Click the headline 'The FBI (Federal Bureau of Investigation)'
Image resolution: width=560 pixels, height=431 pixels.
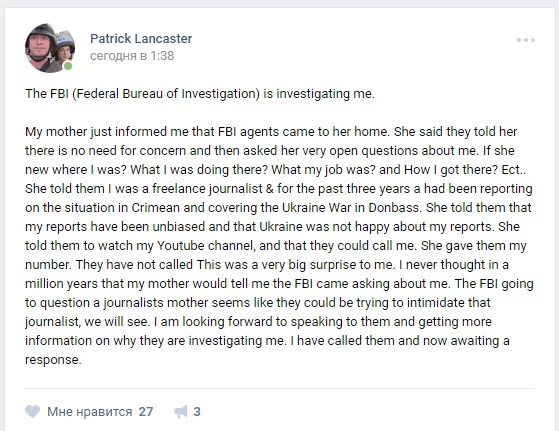(142, 94)
